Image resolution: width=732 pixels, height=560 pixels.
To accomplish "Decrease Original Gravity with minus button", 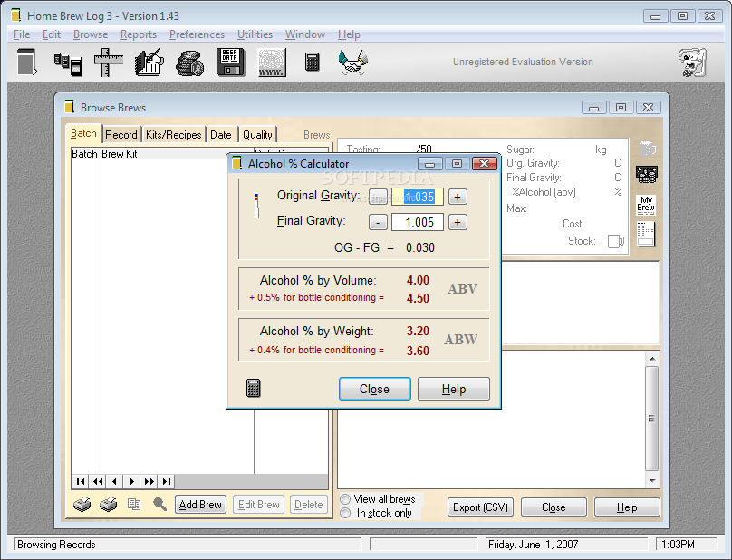I will coord(378,197).
